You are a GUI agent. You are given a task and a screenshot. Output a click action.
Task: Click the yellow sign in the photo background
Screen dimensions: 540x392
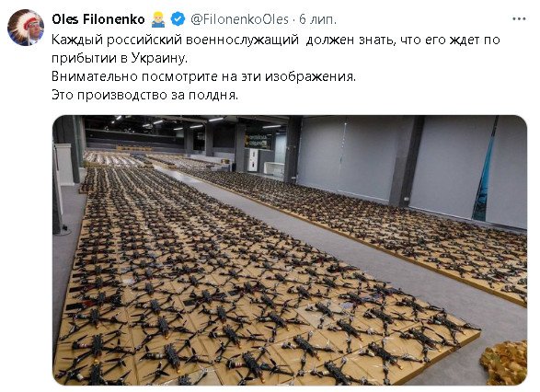(258, 141)
